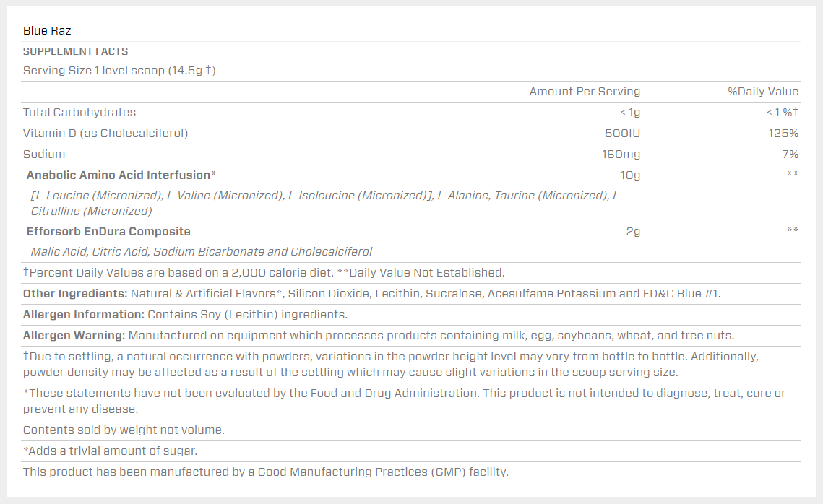Click the Amount Per Serving column header
The image size is (823, 504).
[585, 91]
